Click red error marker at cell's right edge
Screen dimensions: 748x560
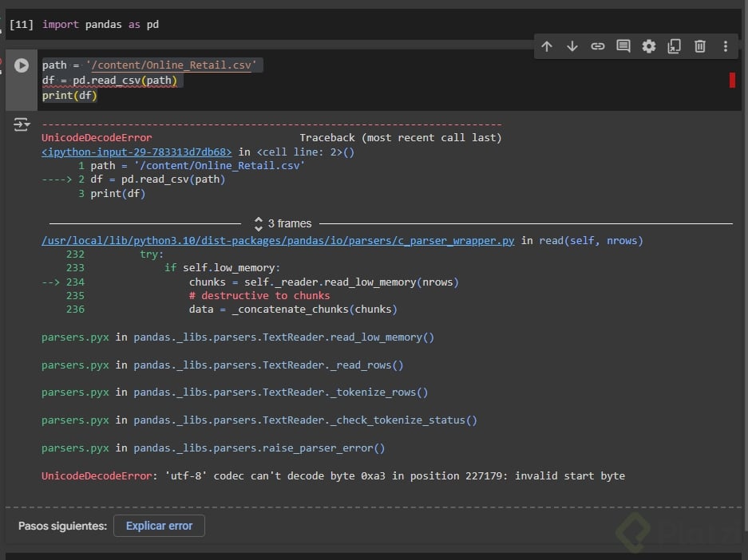731,80
